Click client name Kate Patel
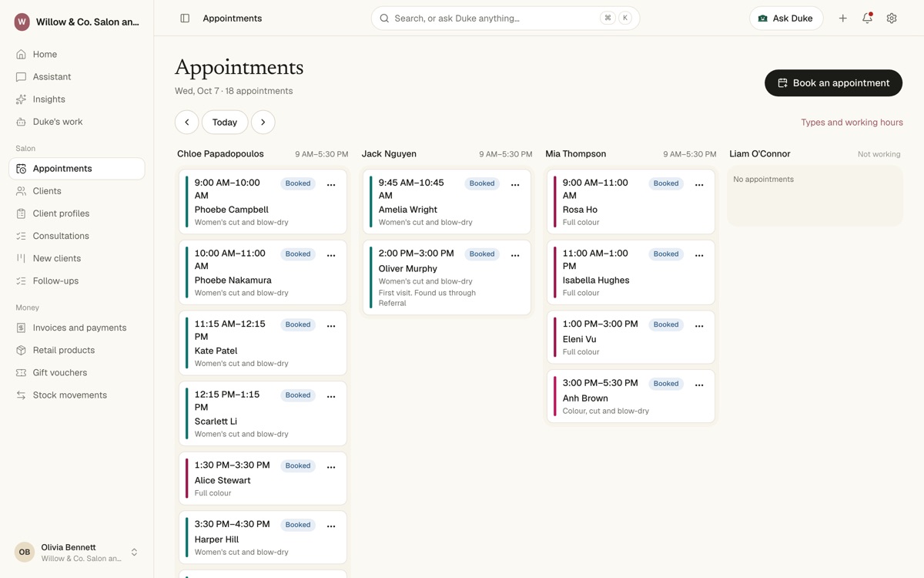Viewport: 924px width, 578px height. pyautogui.click(x=216, y=351)
